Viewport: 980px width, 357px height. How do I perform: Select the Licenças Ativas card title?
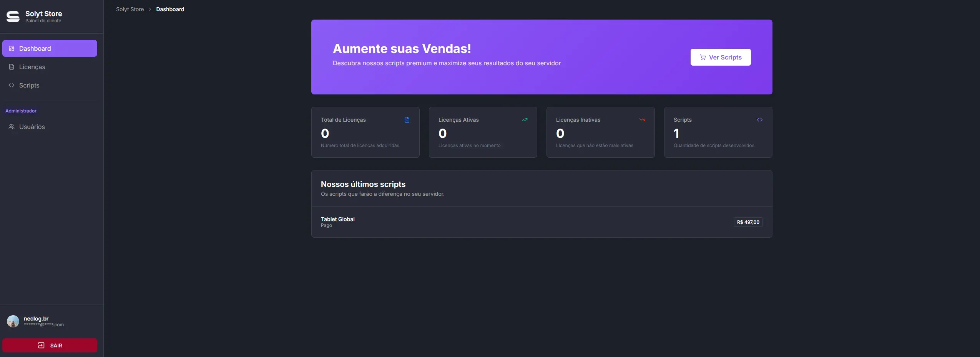click(x=458, y=120)
